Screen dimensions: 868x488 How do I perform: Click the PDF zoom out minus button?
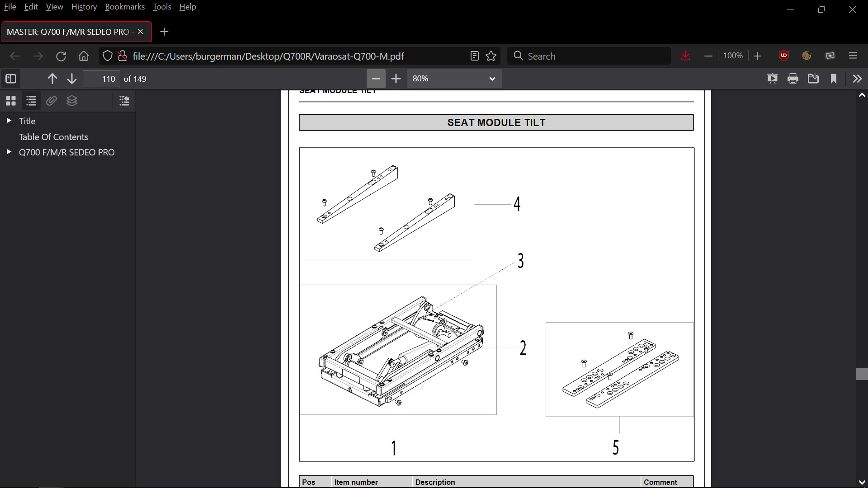[376, 79]
